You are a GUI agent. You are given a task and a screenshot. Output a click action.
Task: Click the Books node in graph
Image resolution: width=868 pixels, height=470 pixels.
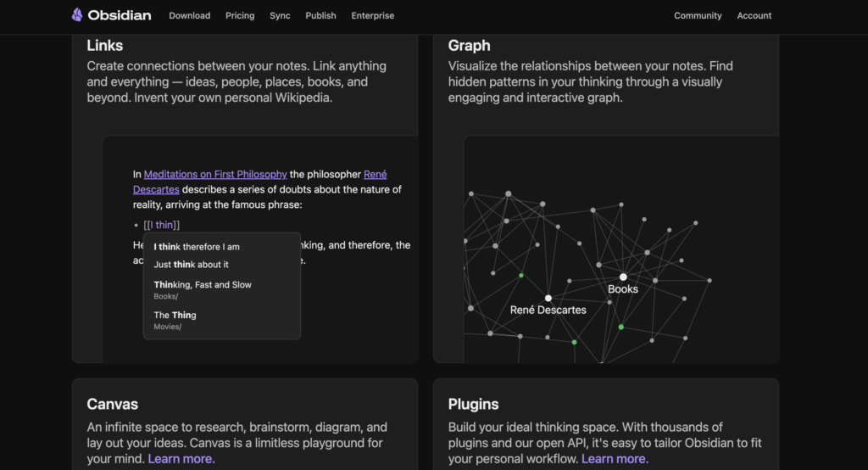coord(623,277)
